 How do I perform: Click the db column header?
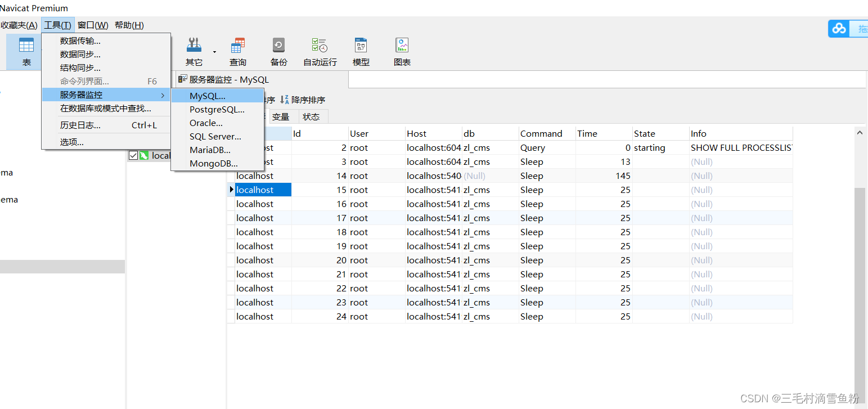coord(490,133)
